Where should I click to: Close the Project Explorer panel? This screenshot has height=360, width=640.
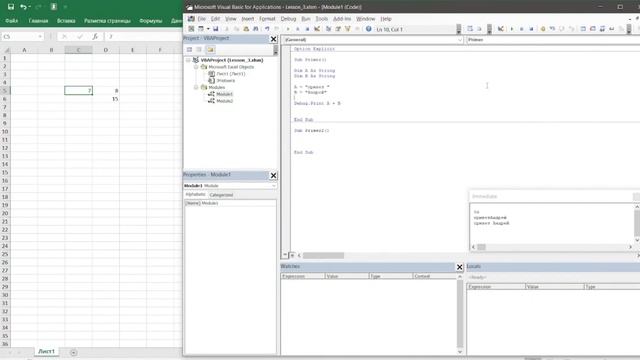[273, 39]
